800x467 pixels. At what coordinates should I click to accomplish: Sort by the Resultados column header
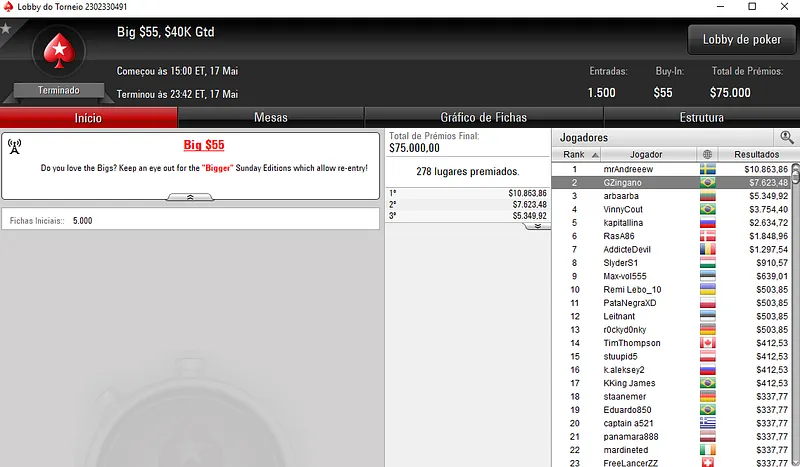point(756,154)
